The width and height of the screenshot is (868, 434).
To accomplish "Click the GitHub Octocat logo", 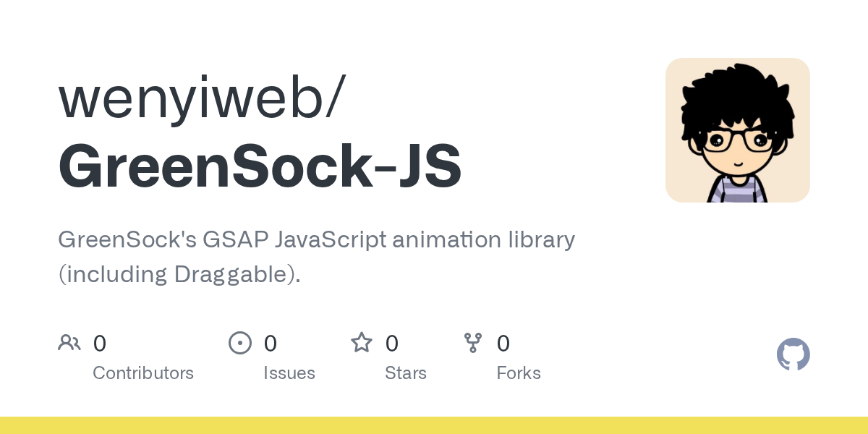I will coord(793,354).
